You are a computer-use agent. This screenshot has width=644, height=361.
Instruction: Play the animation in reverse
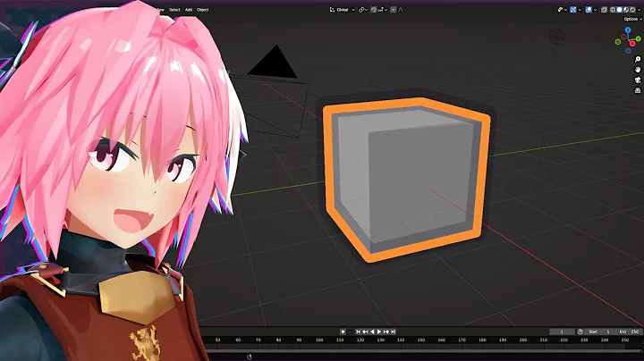pos(372,332)
